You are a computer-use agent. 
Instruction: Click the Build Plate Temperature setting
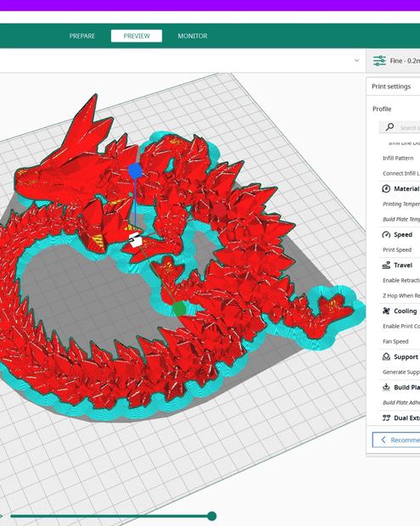401,220
